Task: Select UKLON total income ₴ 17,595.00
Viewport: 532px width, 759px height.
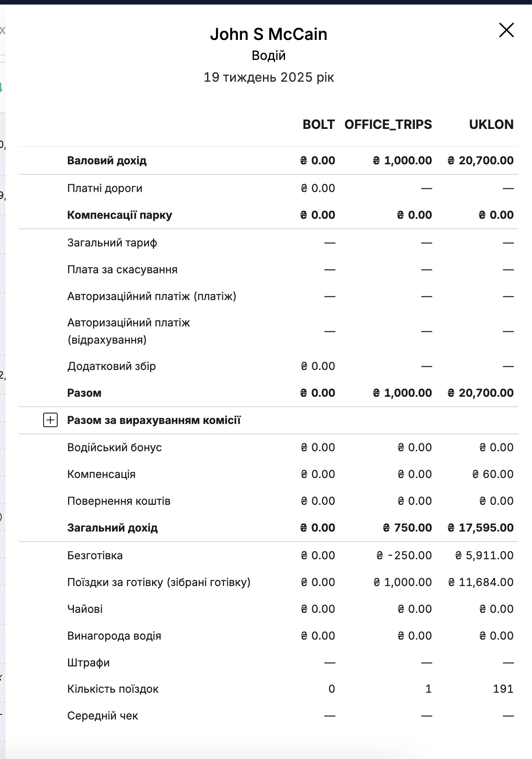Action: (481, 527)
